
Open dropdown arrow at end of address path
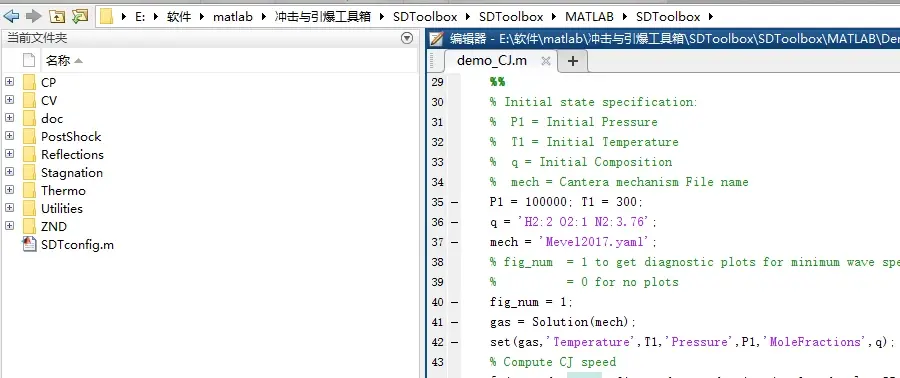(x=712, y=17)
